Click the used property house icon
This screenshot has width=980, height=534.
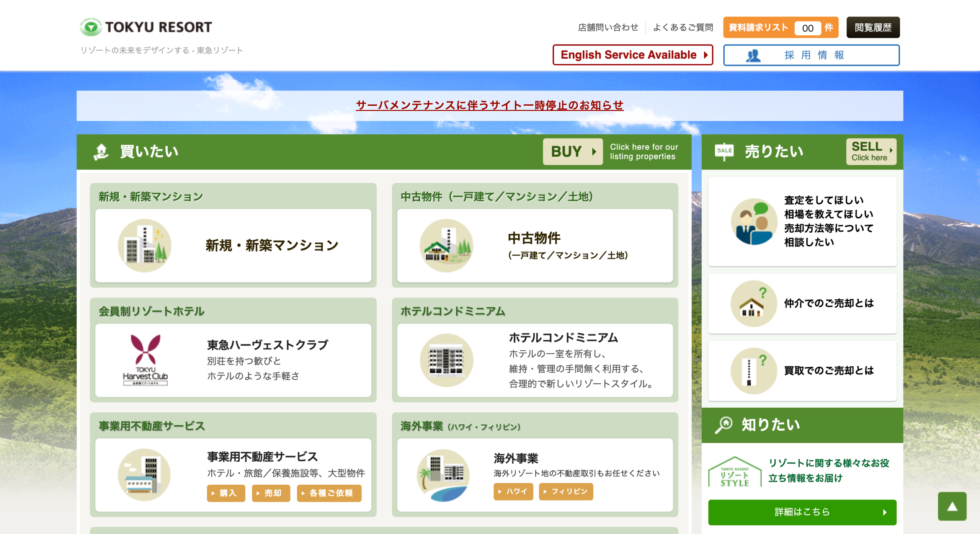pyautogui.click(x=446, y=246)
